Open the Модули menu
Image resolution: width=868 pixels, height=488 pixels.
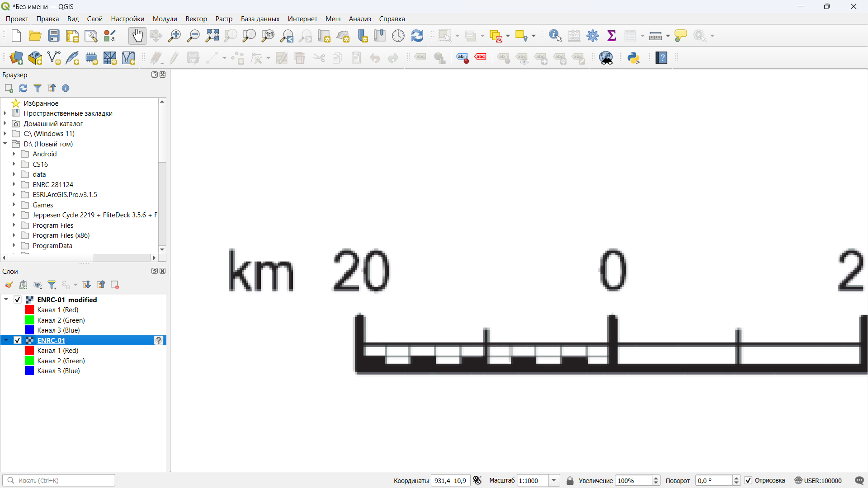165,19
